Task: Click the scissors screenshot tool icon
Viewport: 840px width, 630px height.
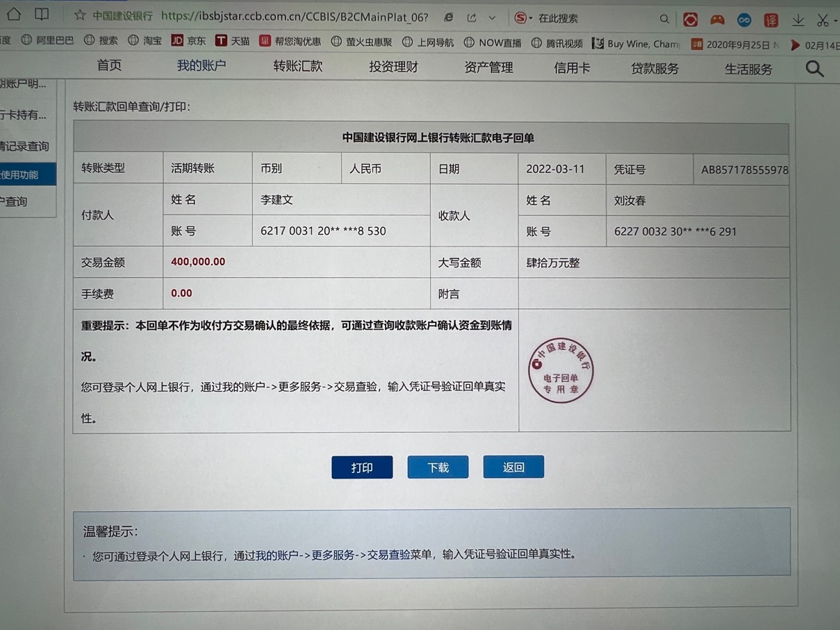Action: point(823,21)
